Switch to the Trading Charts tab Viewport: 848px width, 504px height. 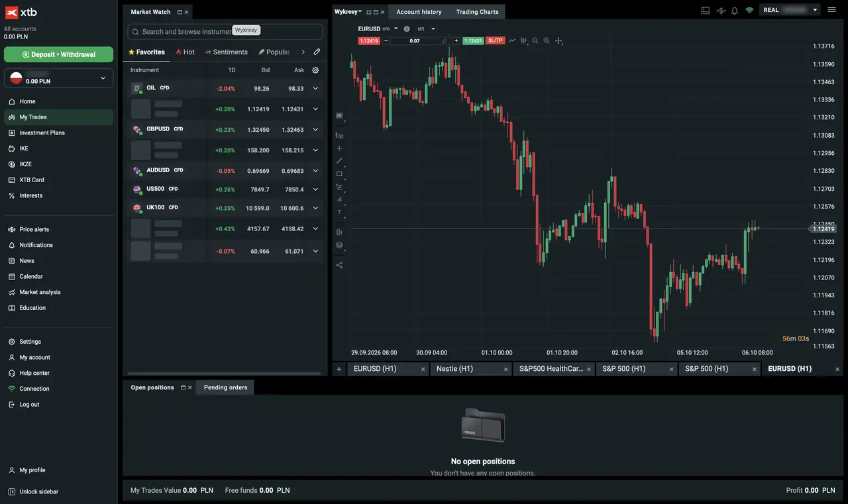[x=477, y=12]
